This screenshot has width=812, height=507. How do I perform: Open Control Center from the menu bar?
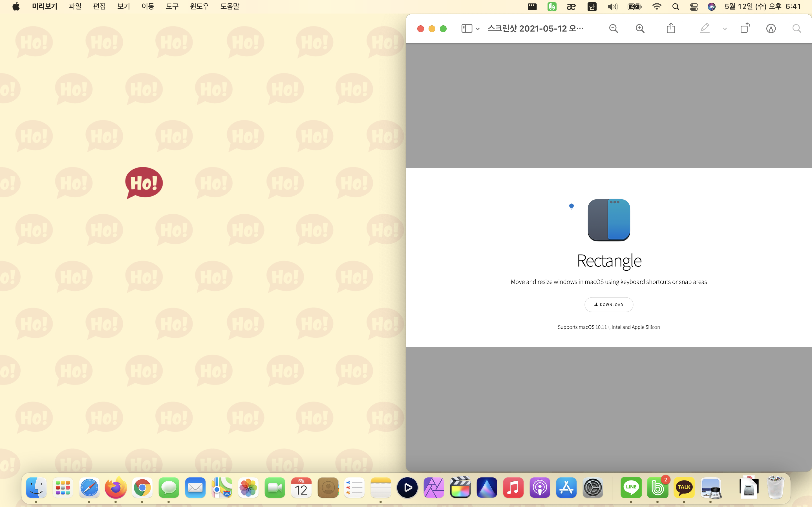pyautogui.click(x=694, y=7)
